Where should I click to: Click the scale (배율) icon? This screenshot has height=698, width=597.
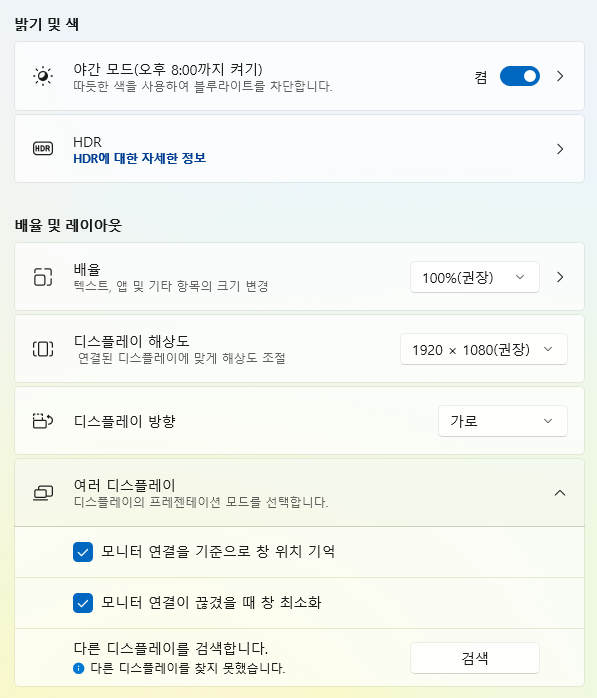coord(43,277)
